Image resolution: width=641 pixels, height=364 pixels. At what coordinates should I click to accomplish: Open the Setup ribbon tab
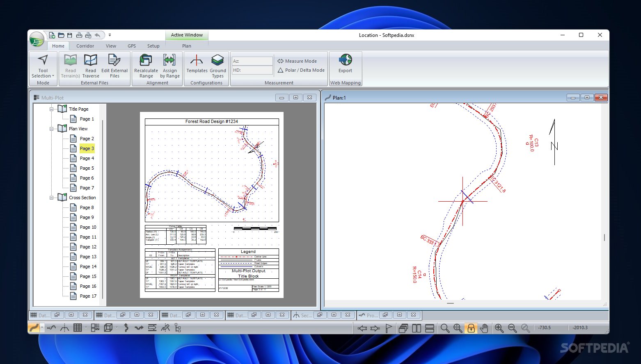153,46
